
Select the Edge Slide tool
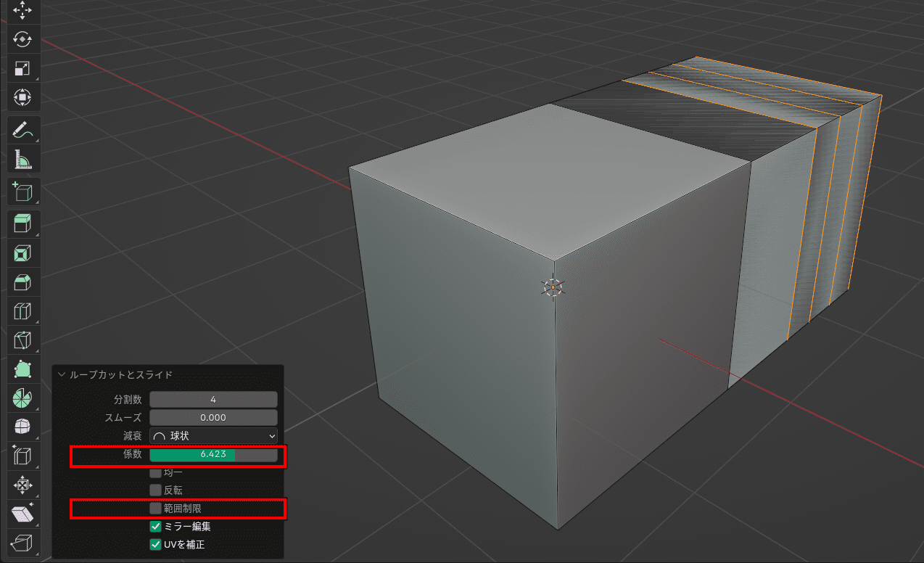(x=22, y=456)
